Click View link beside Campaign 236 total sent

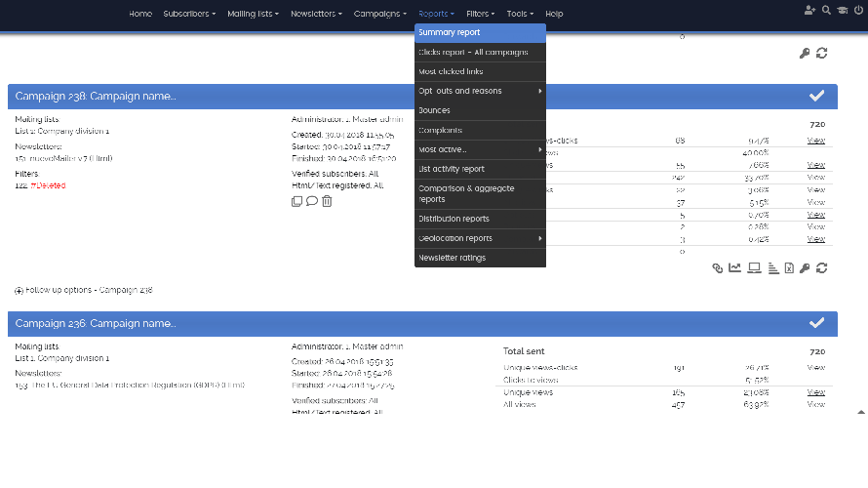coord(815,368)
